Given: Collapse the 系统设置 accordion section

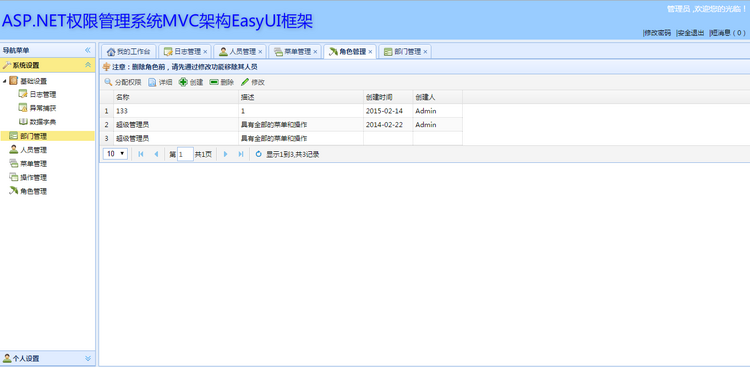Looking at the screenshot, I should tap(88, 65).
